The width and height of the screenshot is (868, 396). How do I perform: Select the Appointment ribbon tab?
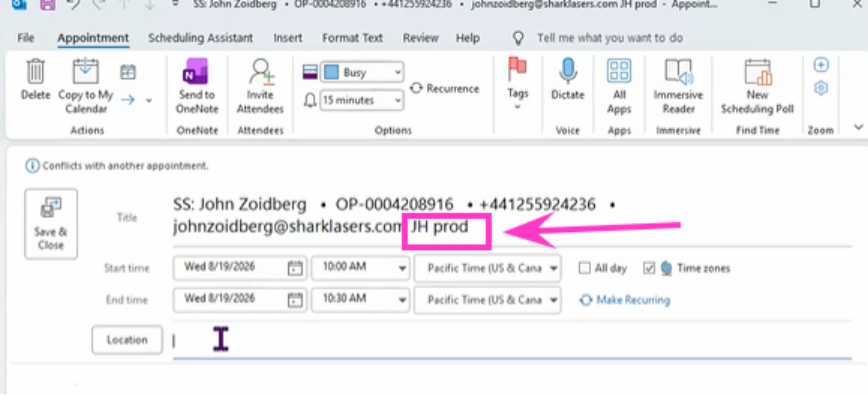(x=93, y=38)
